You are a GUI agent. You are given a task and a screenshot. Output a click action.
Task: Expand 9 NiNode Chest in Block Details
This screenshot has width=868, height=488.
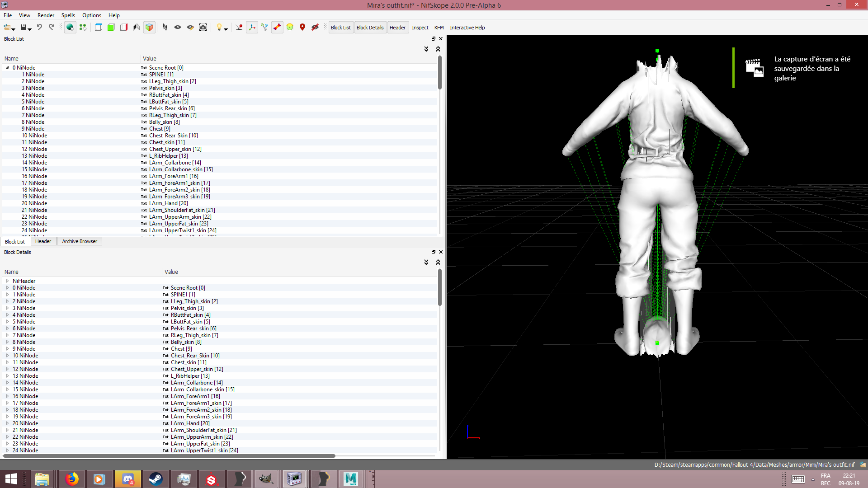click(7, 349)
